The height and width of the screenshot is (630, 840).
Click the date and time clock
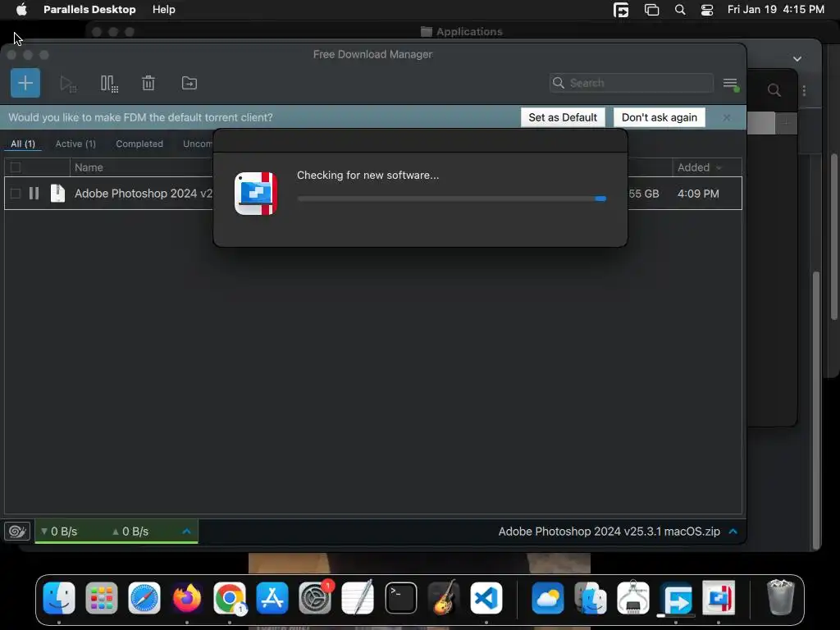coord(776,10)
